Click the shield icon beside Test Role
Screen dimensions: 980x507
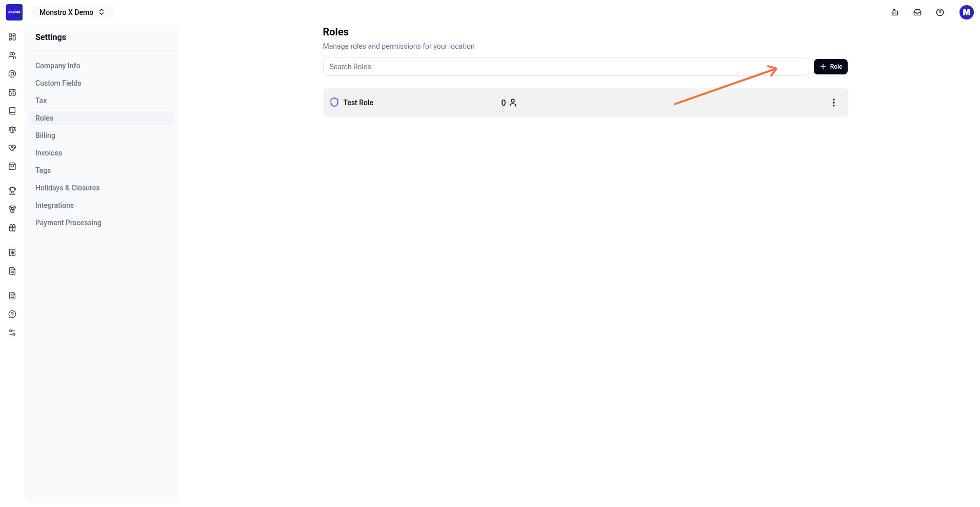334,102
